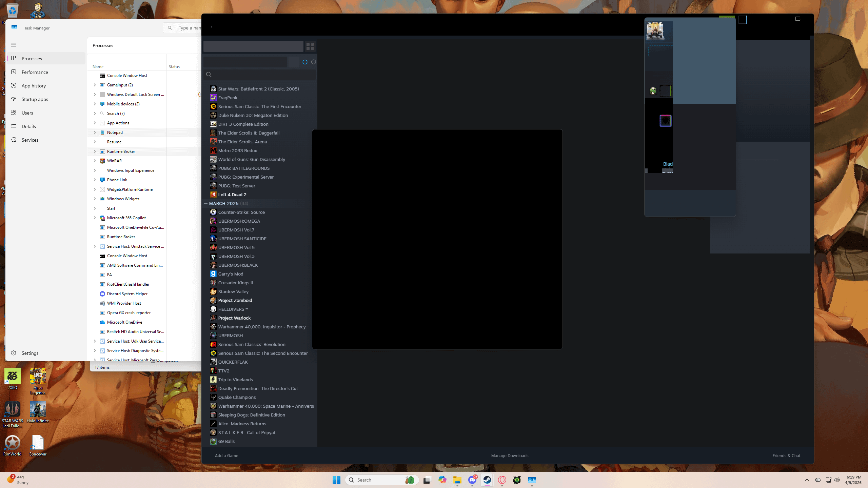Click the Services puzzle icon in the sidebar
Screen dimensions: 868x488
point(14,140)
